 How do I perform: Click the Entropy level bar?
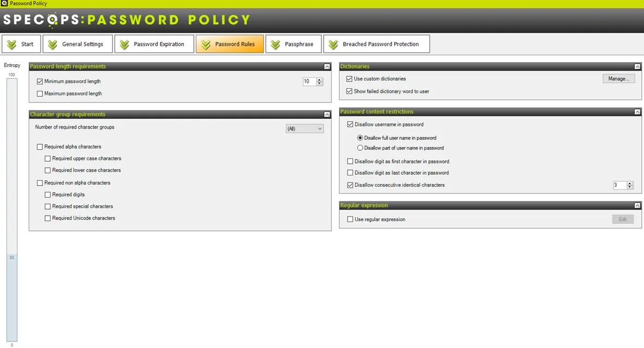click(x=12, y=210)
